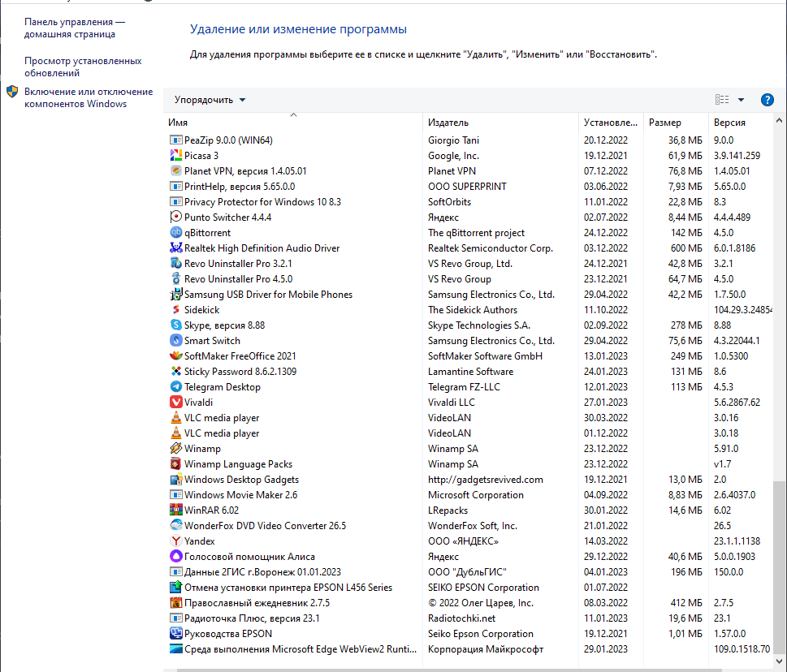This screenshot has width=787, height=672.
Task: Open the view options dropdown arrow
Action: coord(741,100)
